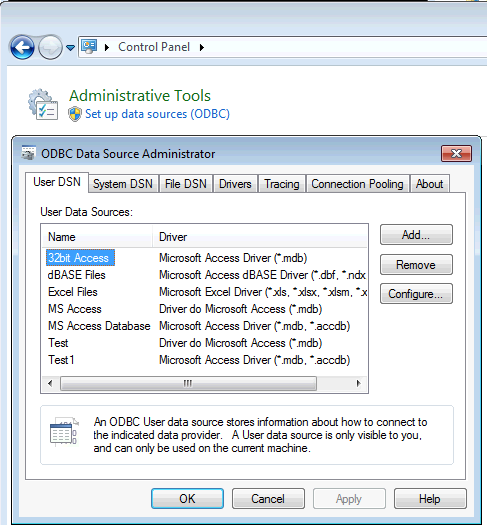Screen dimensions: 487x525
Task: Click the Microsoft Access dBASE Driver cell
Action: point(262,275)
